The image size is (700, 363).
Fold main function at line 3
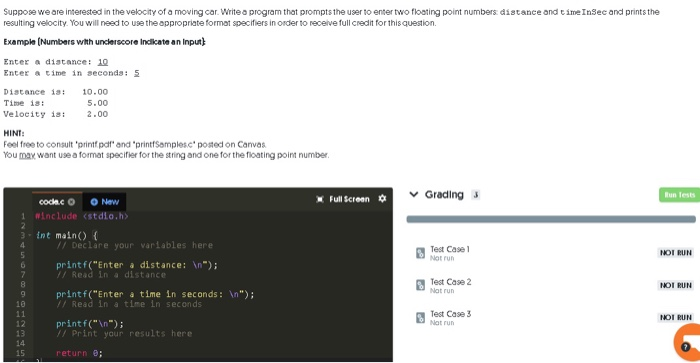coord(30,235)
